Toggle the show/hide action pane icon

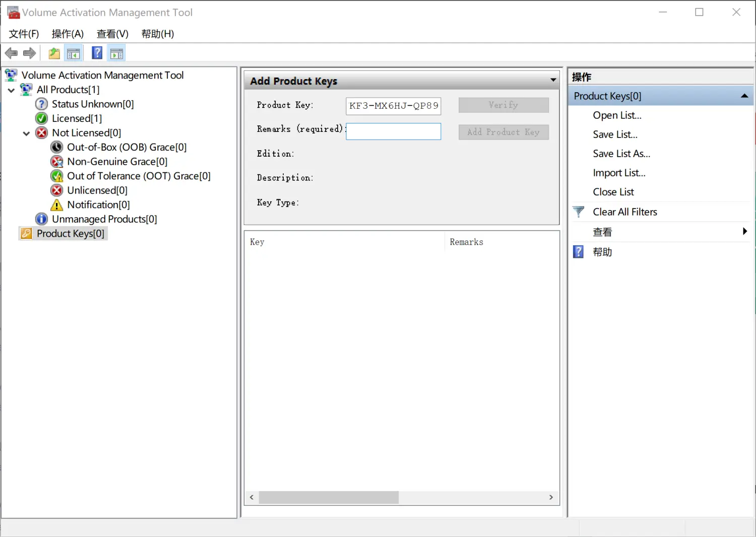coord(116,53)
